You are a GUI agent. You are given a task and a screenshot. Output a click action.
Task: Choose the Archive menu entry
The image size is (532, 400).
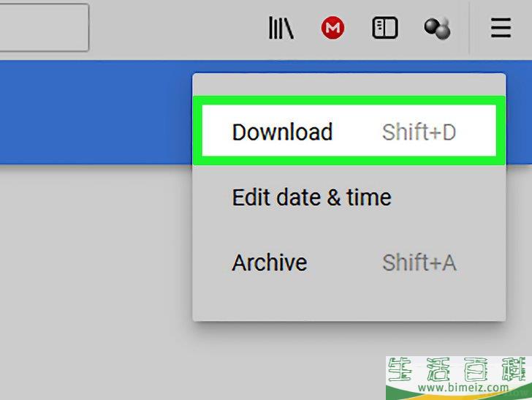(349, 263)
